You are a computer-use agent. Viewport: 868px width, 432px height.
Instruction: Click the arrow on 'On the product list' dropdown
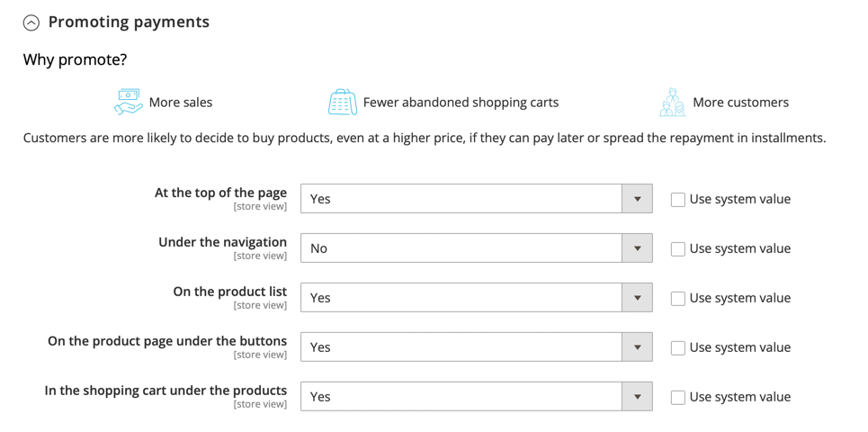(637, 298)
